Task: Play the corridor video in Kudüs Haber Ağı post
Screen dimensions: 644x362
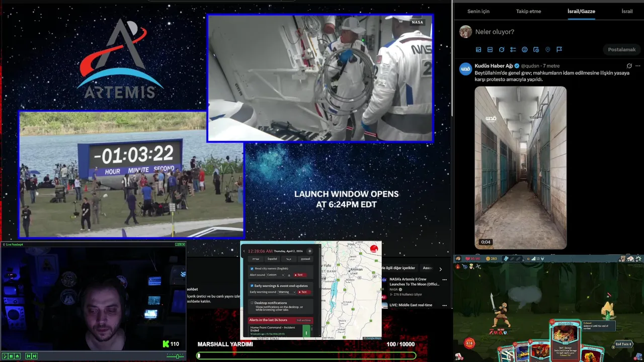Action: click(521, 167)
